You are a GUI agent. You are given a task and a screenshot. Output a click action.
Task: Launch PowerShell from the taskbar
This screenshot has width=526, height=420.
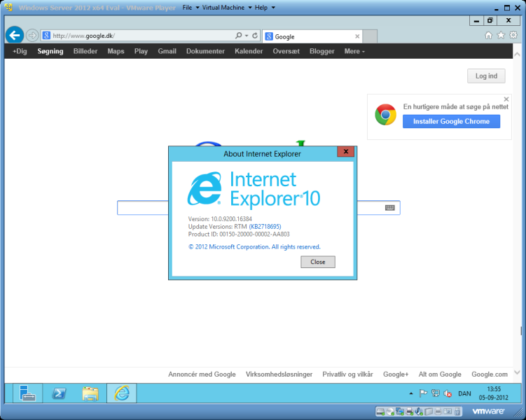coord(60,393)
